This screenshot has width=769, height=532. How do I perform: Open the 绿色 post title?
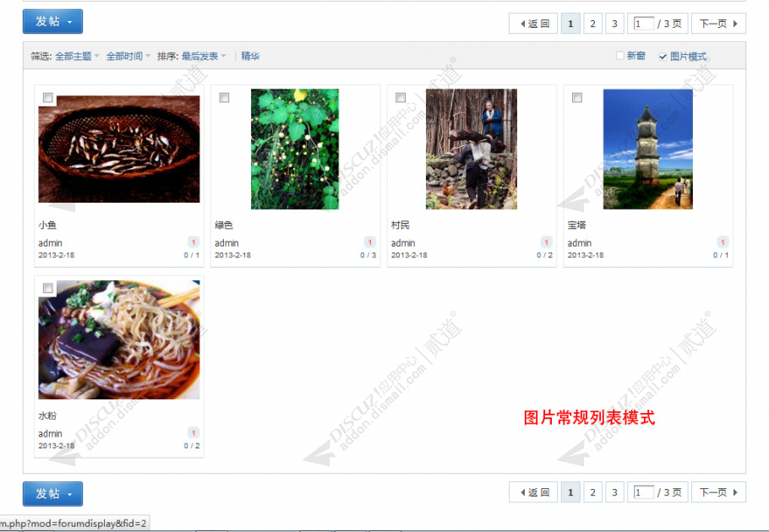point(224,225)
